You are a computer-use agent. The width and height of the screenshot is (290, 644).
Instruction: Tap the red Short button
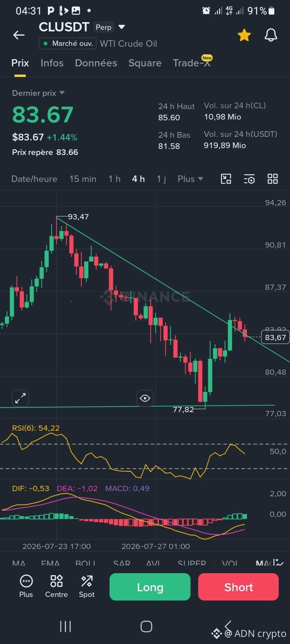click(238, 587)
